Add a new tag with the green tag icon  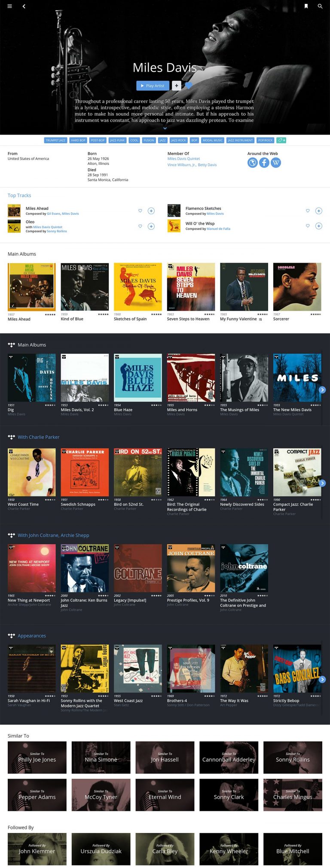click(x=281, y=140)
